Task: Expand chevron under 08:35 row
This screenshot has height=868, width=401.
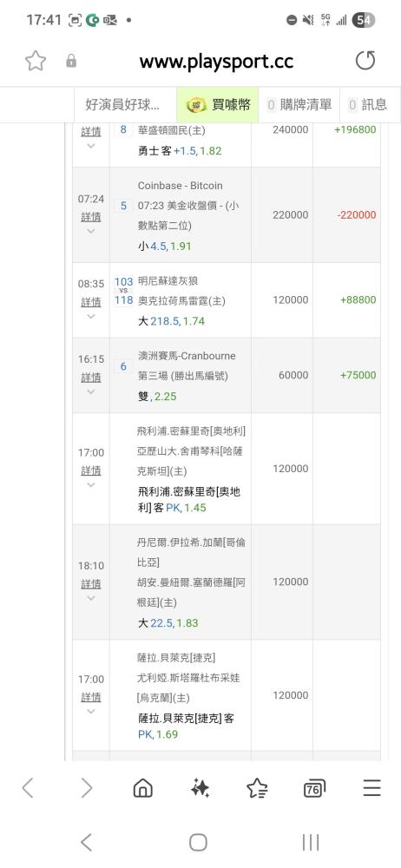Action: (x=91, y=316)
